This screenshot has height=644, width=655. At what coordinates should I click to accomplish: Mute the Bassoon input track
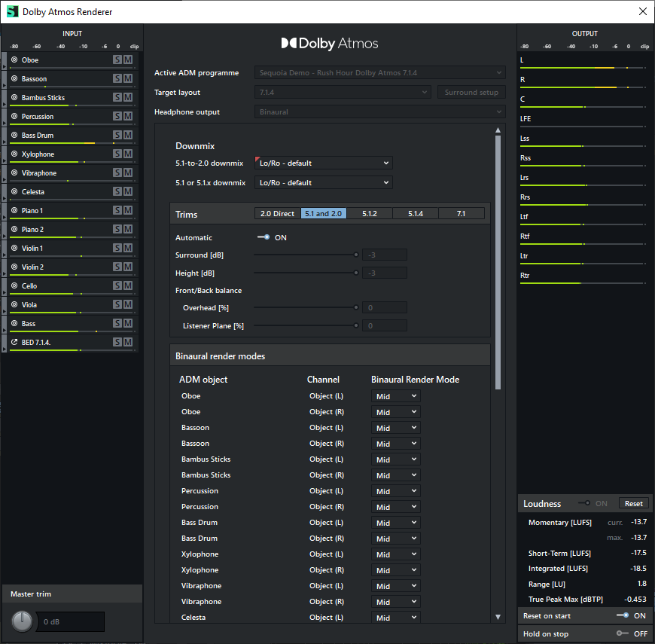coord(128,79)
